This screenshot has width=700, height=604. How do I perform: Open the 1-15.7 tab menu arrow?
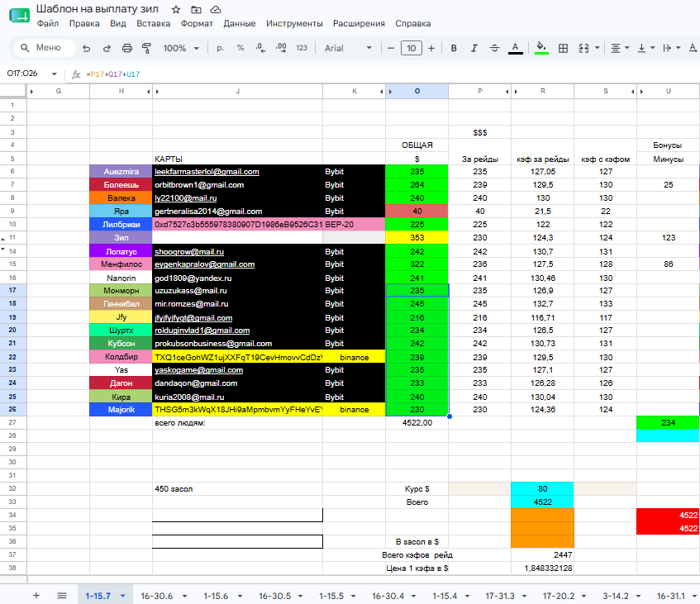(x=123, y=596)
